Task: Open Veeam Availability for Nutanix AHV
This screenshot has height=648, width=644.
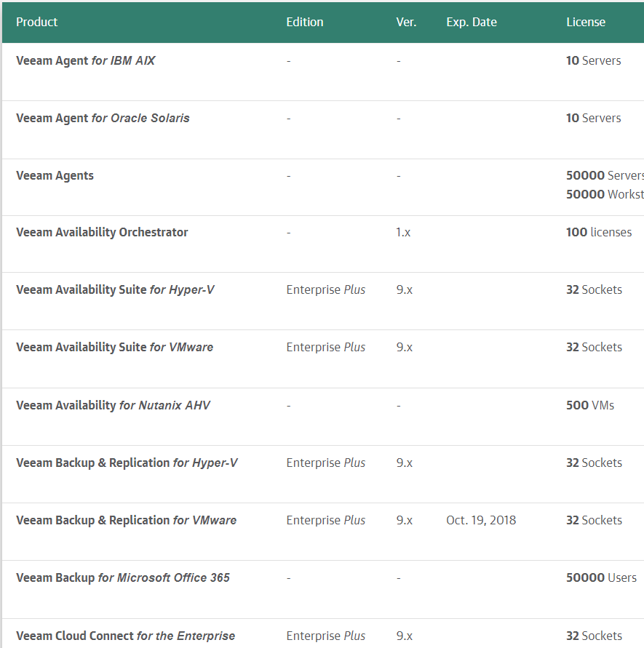Action: tap(113, 405)
